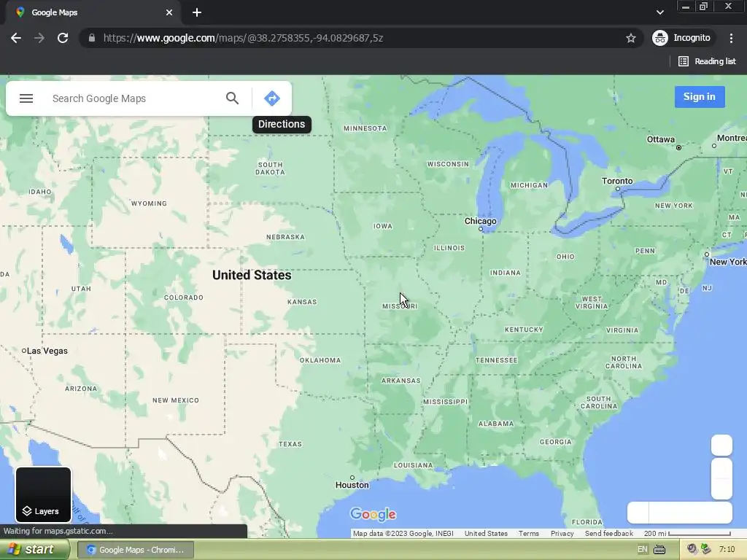Click the NEW MEXICO state label
The width and height of the screenshot is (747, 560).
[176, 400]
